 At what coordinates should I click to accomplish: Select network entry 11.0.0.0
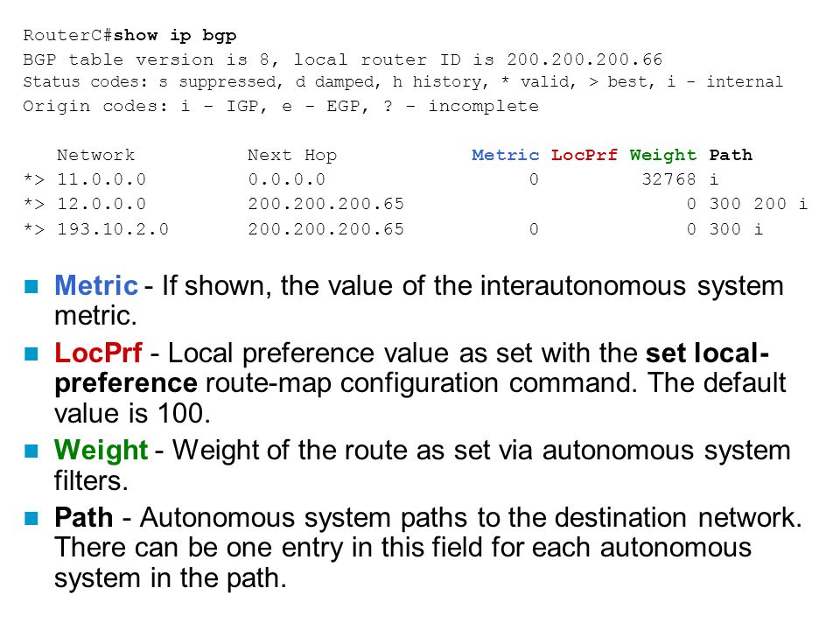(x=101, y=179)
